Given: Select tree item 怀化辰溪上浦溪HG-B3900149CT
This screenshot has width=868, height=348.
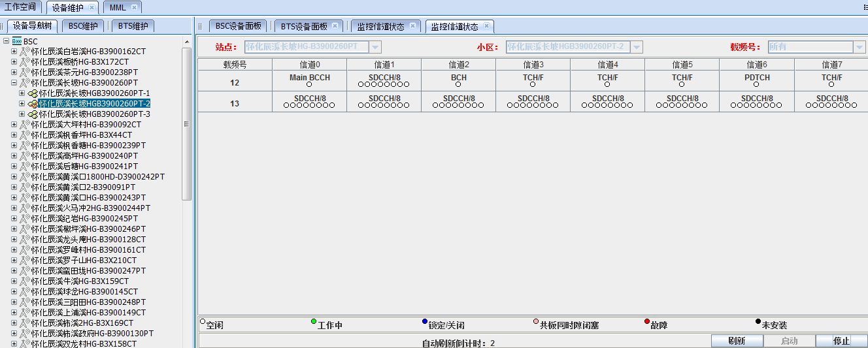Looking at the screenshot, I should pos(88,313).
